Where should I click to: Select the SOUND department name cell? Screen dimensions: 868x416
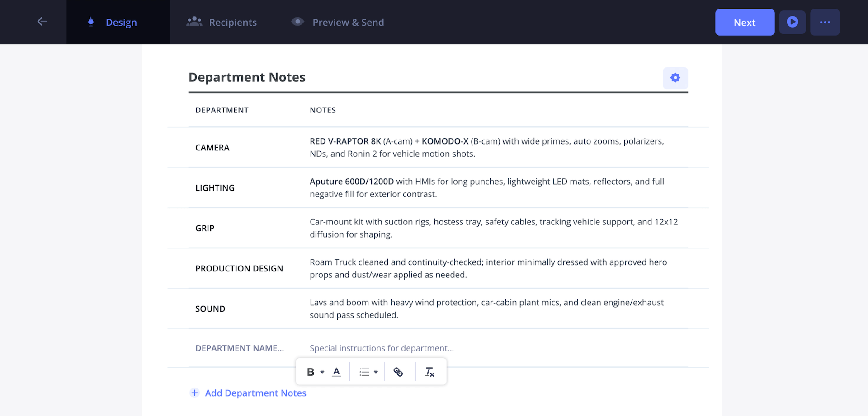click(x=210, y=309)
